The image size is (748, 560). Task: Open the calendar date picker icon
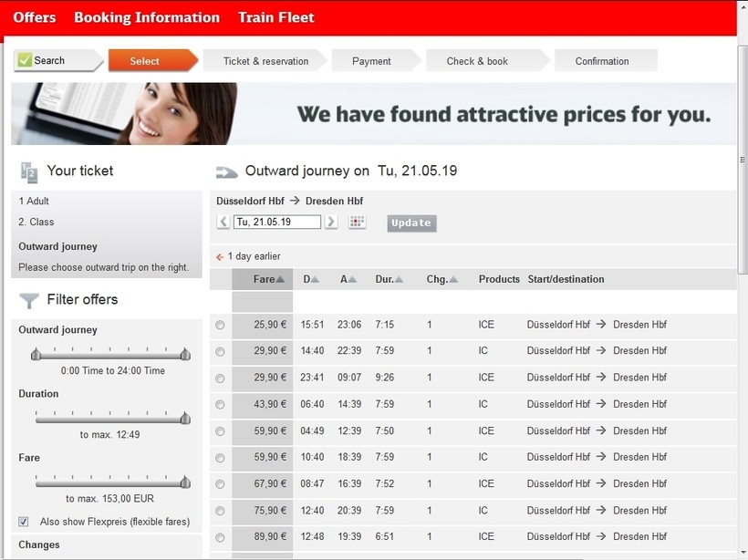[357, 222]
